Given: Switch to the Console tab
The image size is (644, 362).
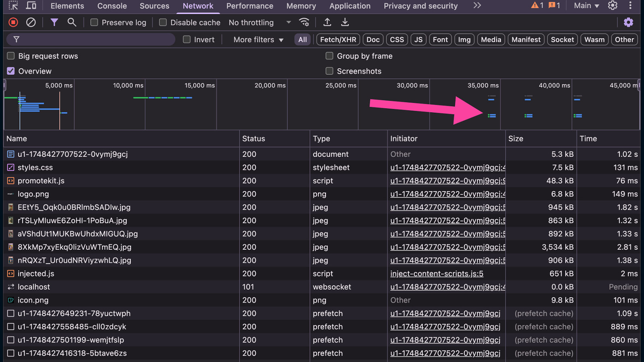Looking at the screenshot, I should (x=112, y=6).
